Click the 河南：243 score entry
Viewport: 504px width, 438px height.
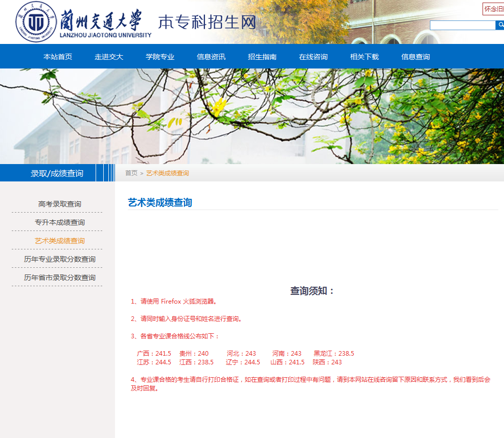pyautogui.click(x=287, y=354)
